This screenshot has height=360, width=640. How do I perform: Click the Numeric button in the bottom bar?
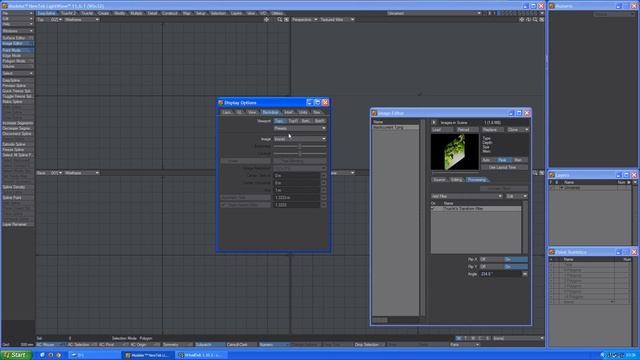273,345
